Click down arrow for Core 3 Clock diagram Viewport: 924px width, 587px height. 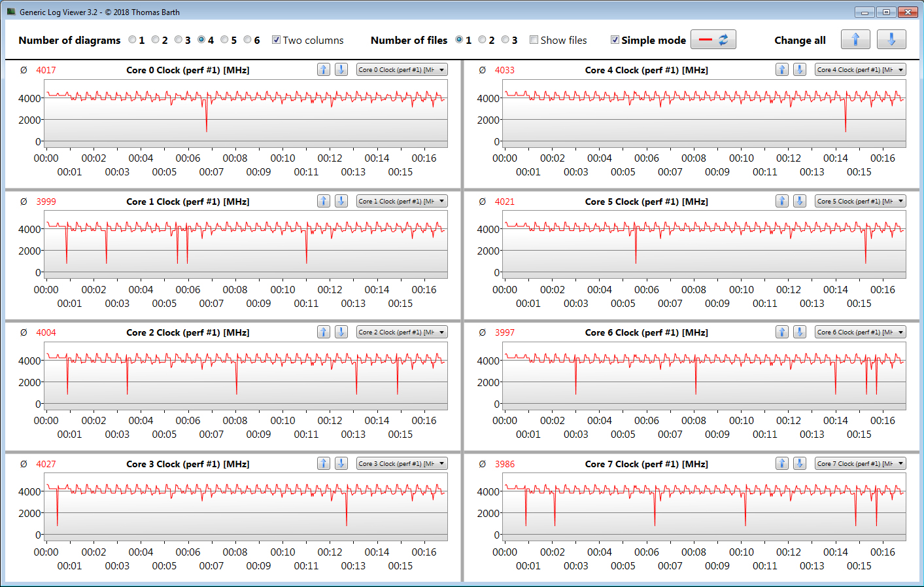point(341,463)
